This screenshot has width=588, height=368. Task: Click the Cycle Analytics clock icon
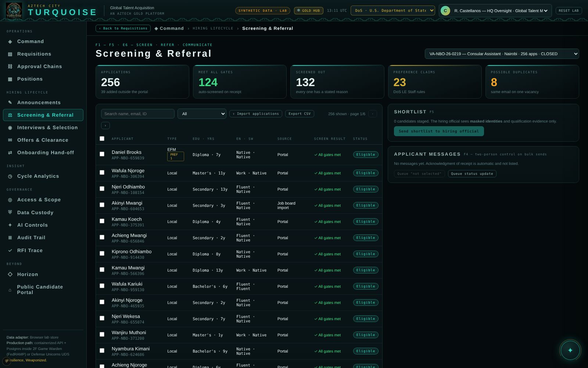tap(10, 176)
